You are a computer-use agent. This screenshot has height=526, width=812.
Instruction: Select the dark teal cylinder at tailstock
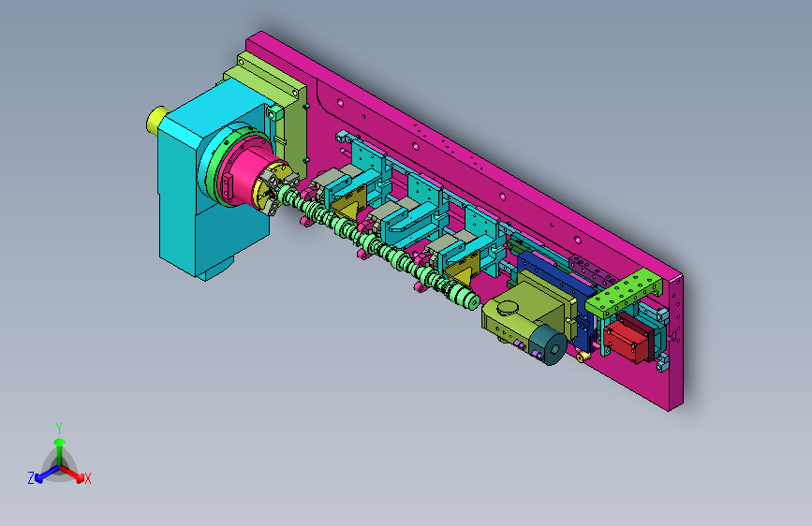coord(548,344)
